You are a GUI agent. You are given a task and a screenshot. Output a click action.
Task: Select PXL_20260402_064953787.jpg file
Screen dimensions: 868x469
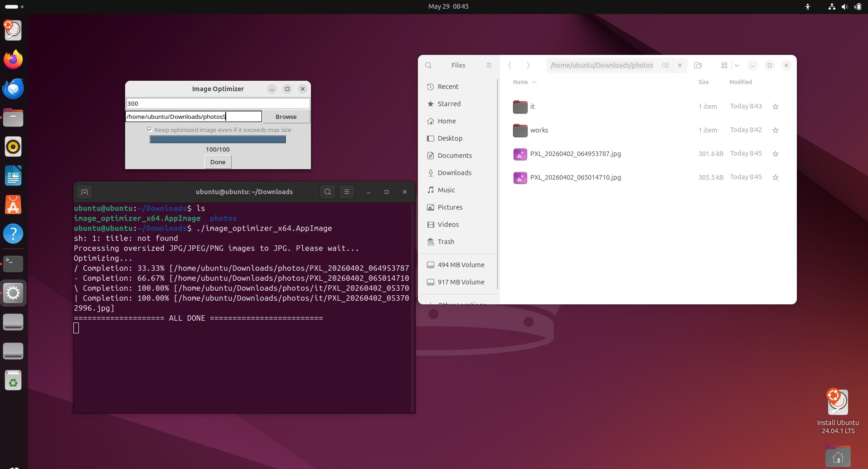(647, 154)
